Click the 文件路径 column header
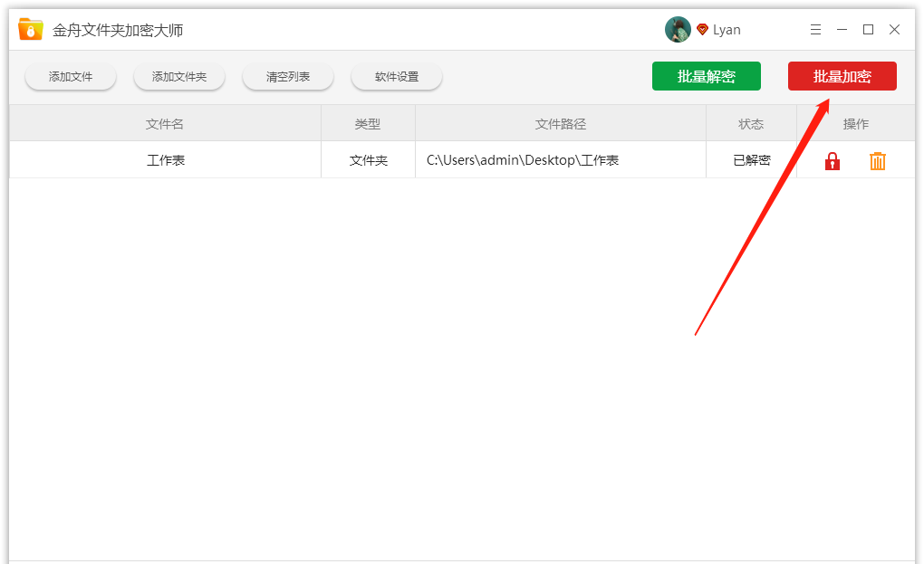924x564 pixels. tap(561, 124)
